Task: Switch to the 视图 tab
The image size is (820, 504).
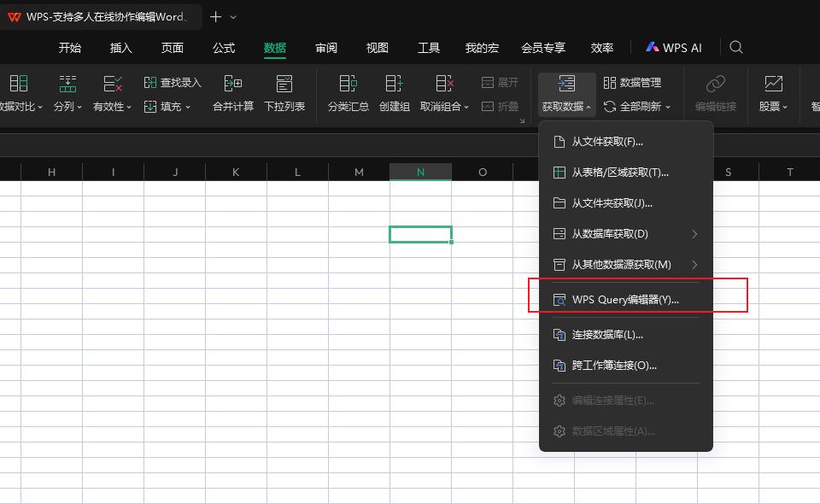Action: 377,48
